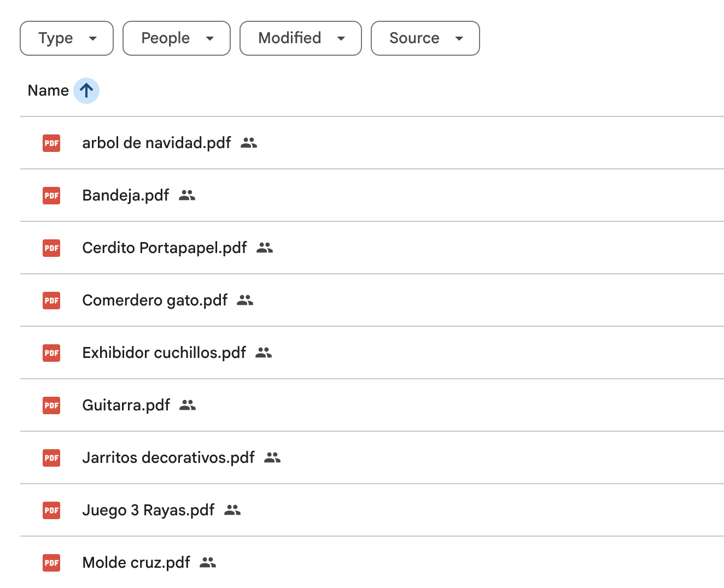Open Juego 3 Rayas.pdf file
This screenshot has height=588, width=724.
148,510
